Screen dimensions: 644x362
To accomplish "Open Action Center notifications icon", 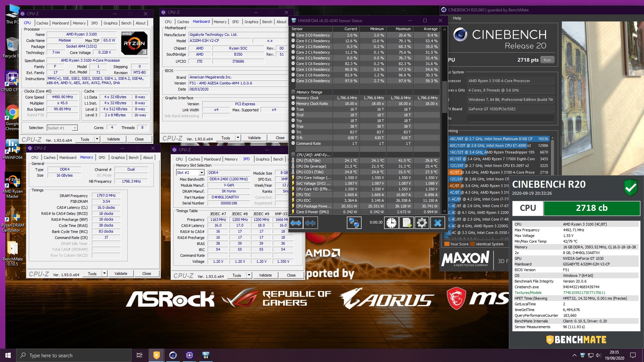I will pos(633,355).
